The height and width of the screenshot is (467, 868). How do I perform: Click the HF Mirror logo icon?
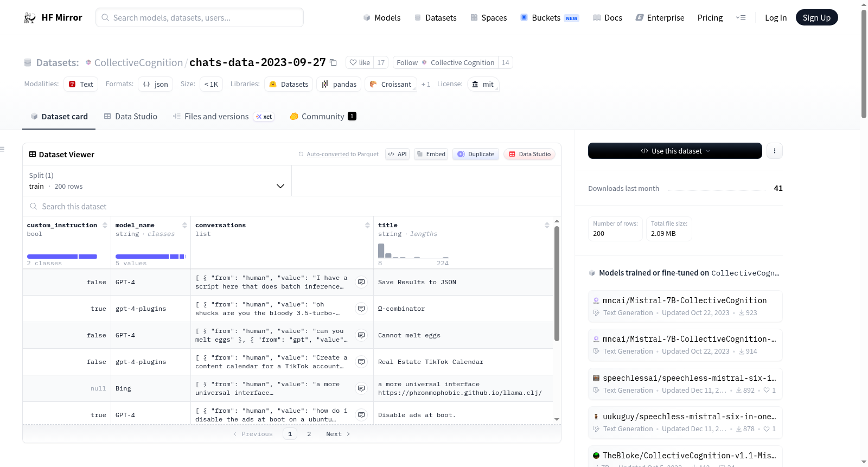(x=30, y=18)
